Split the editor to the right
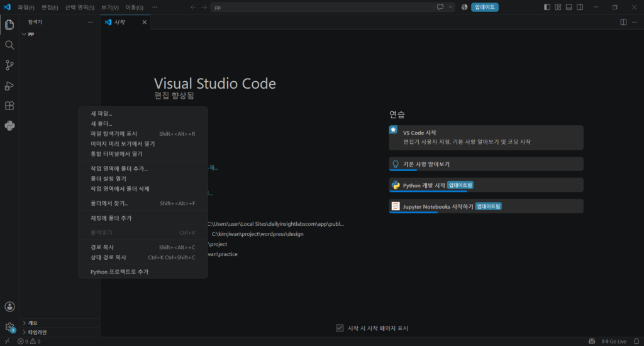Screen dimensions: 644x346 pyautogui.click(x=623, y=22)
